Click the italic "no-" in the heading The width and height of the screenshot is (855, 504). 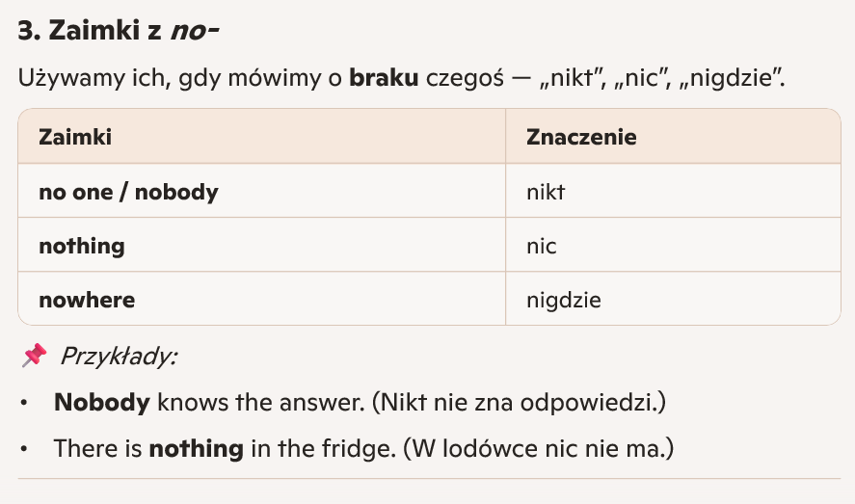tap(195, 31)
